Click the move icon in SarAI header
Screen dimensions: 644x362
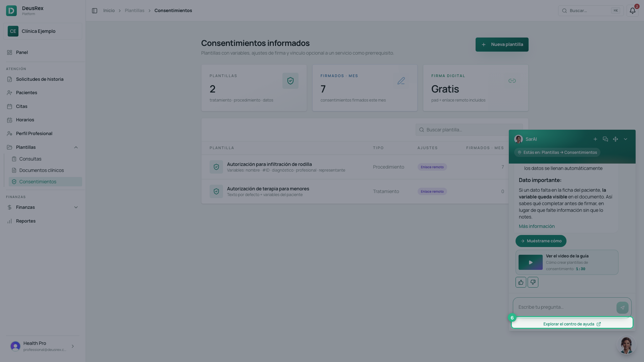click(x=615, y=139)
